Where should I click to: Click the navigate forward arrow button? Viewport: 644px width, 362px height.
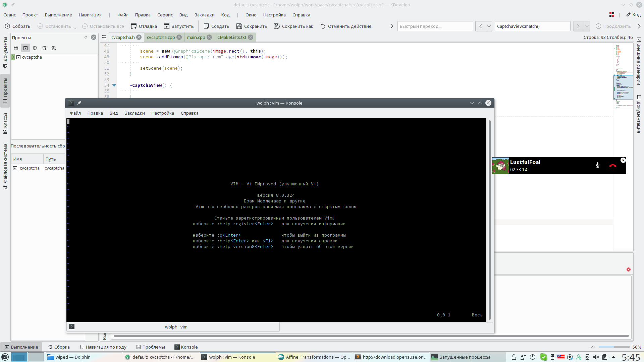click(x=578, y=26)
